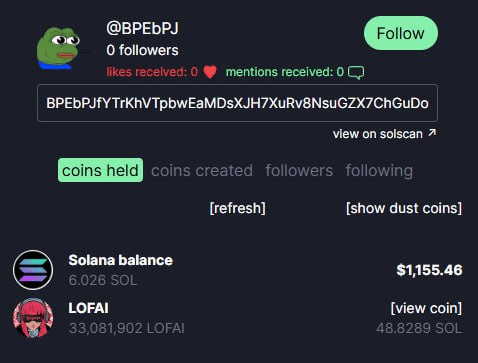This screenshot has height=363, width=478.
Task: Select the LOFAI coin name
Action: tap(88, 308)
